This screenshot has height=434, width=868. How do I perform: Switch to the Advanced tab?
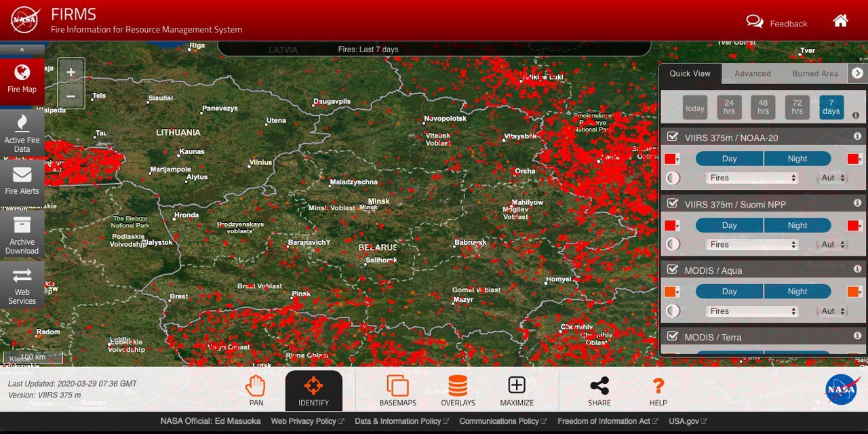(753, 73)
